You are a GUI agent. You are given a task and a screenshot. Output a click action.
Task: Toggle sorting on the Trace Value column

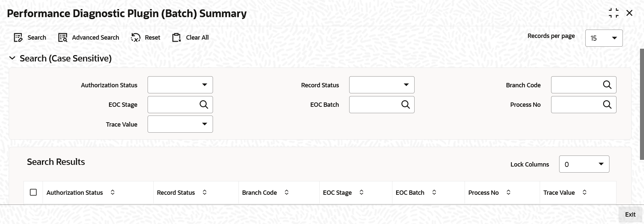pos(585,192)
